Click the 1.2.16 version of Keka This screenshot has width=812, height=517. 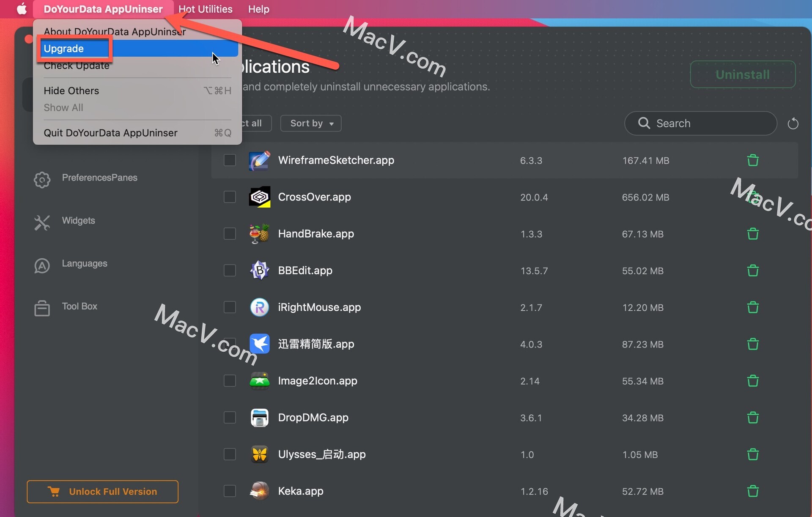534,492
